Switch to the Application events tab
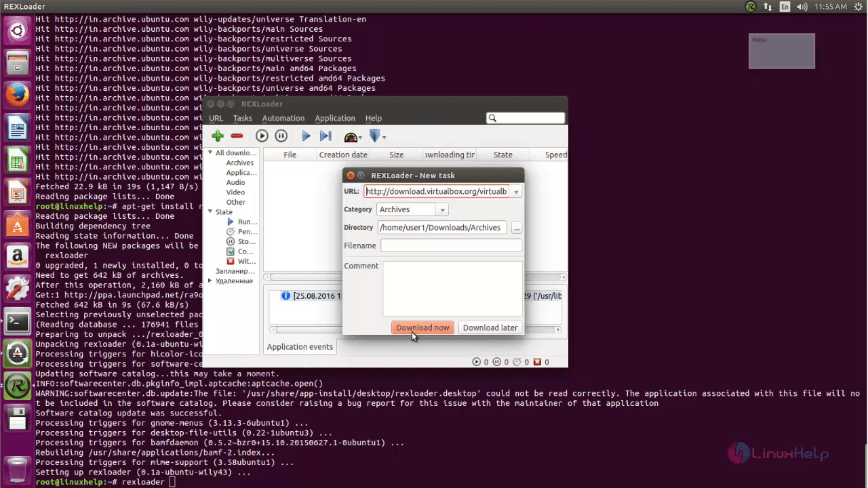This screenshot has height=488, width=868. coord(300,346)
